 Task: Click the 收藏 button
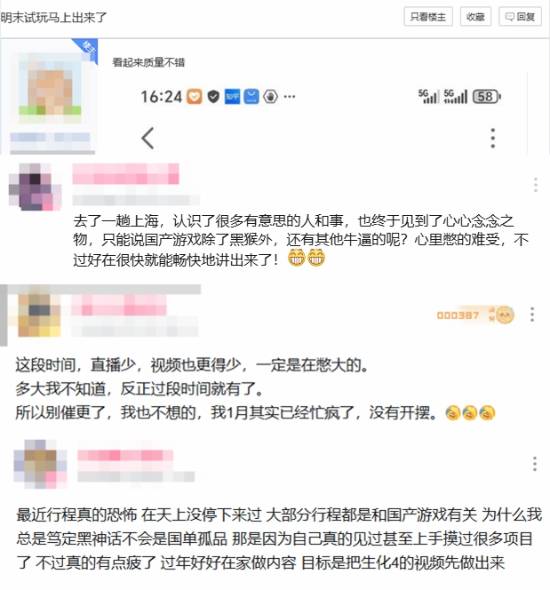click(476, 17)
